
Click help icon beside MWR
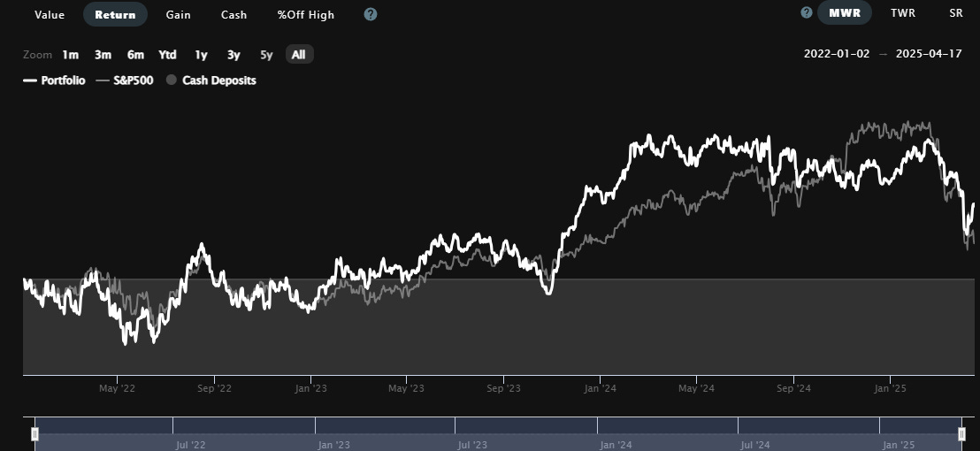click(x=807, y=12)
